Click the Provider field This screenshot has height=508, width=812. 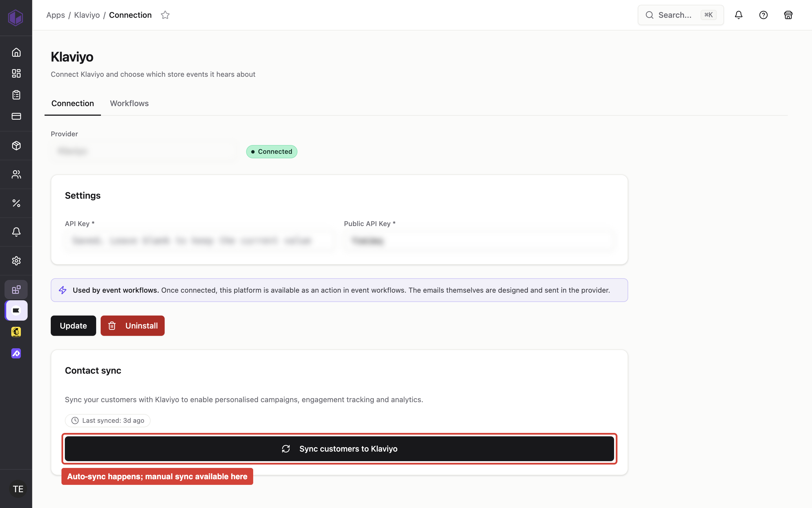pyautogui.click(x=145, y=151)
